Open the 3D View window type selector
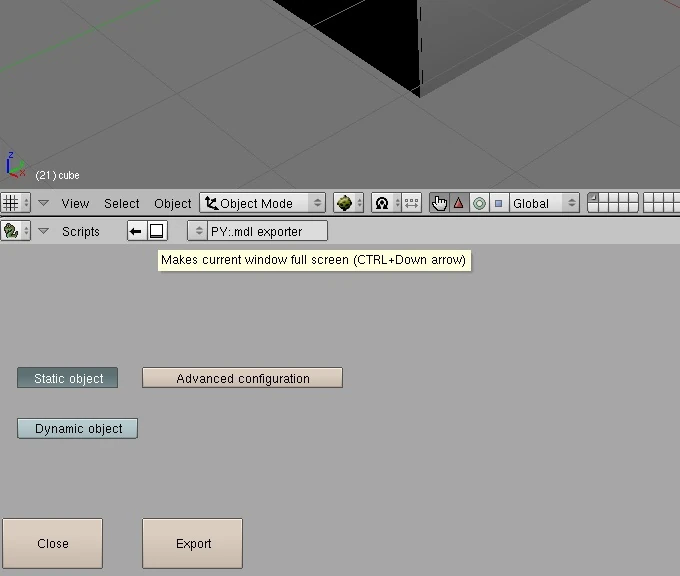 point(15,203)
